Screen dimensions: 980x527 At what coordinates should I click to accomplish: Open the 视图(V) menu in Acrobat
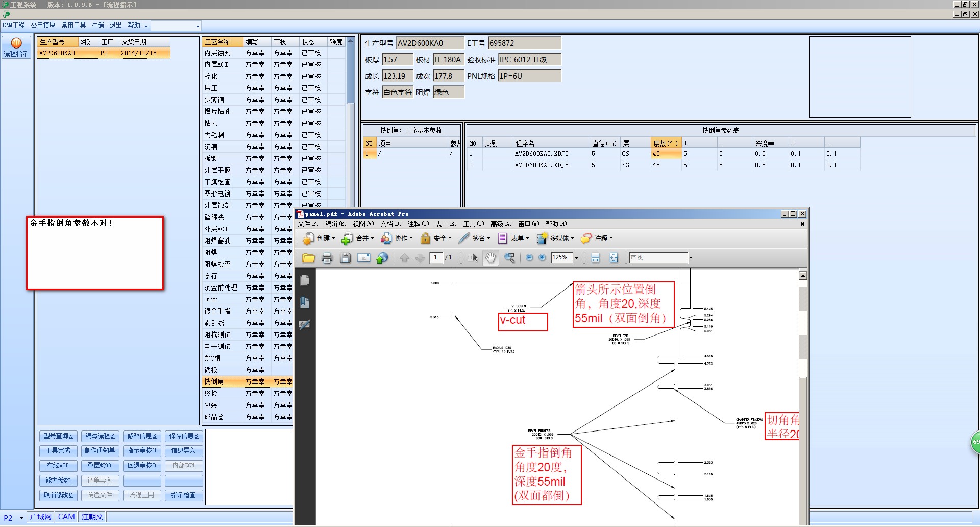pyautogui.click(x=363, y=224)
